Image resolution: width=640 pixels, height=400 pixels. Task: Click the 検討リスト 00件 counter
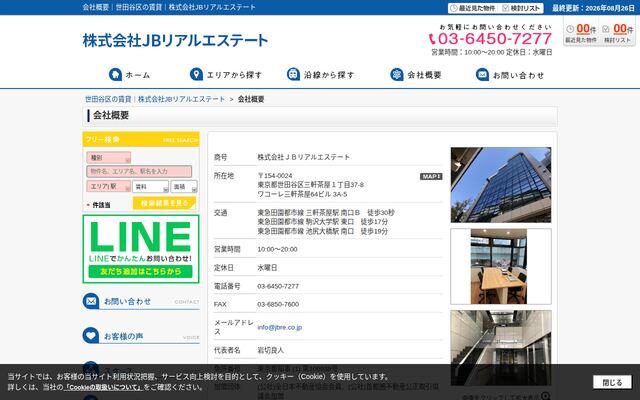pyautogui.click(x=617, y=33)
